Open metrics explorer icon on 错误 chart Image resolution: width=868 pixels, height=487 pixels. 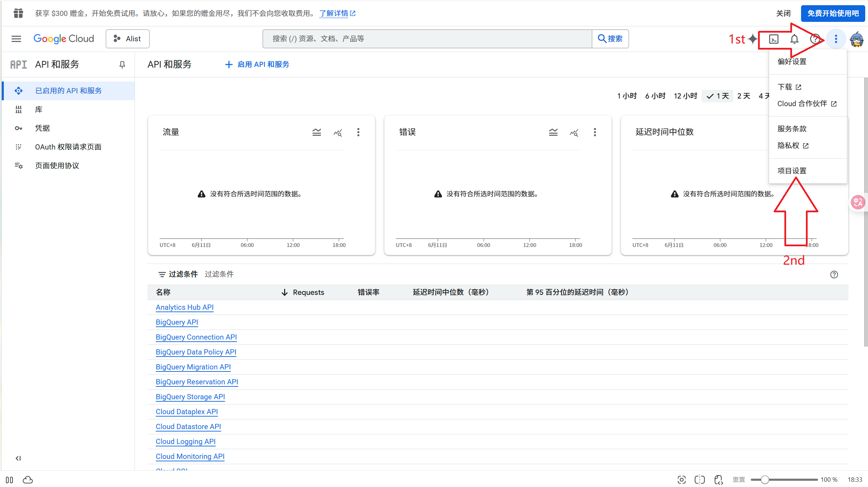point(574,132)
